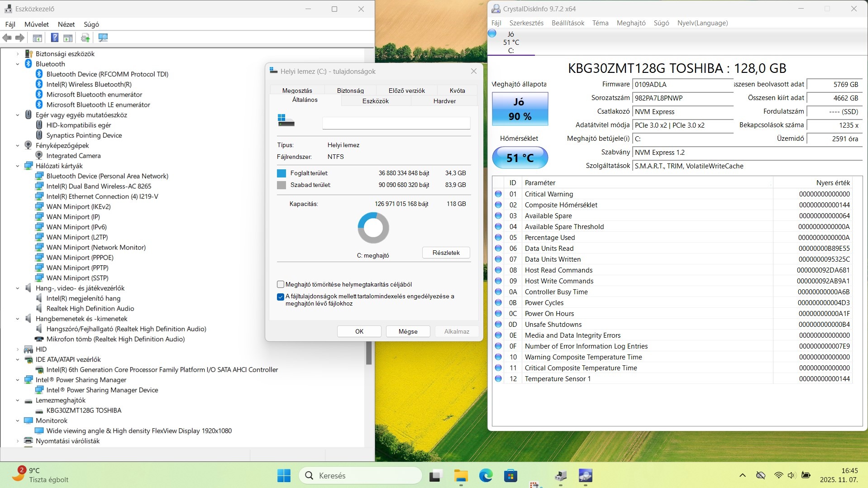Screen dimensions: 868x488
Task: Click the status orb beside Temperature Sensor 1
Action: click(498, 378)
